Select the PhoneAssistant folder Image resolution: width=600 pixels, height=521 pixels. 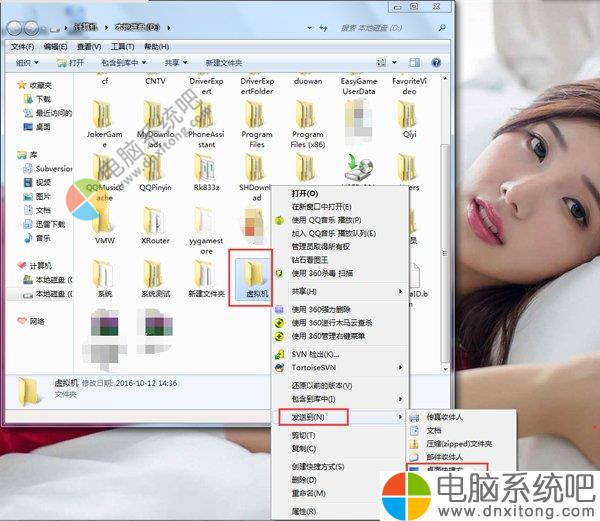206,125
